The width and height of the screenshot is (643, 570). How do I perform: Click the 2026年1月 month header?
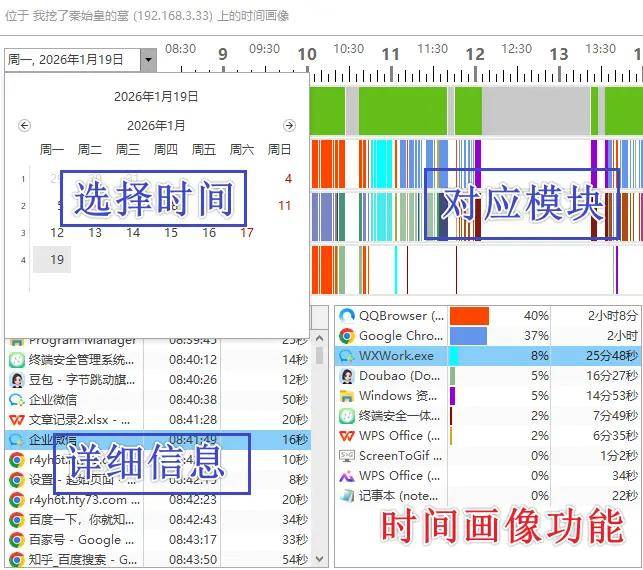(156, 125)
